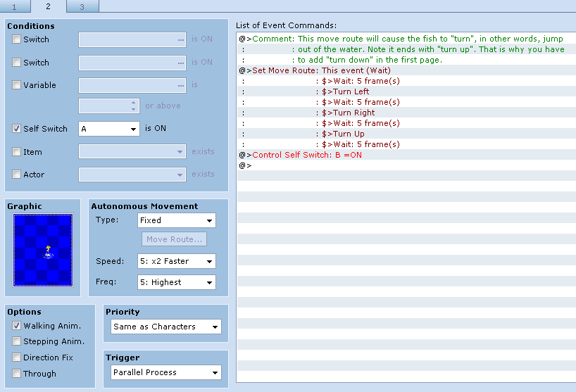Open the Trigger dropdown Parallel Process

(x=166, y=372)
